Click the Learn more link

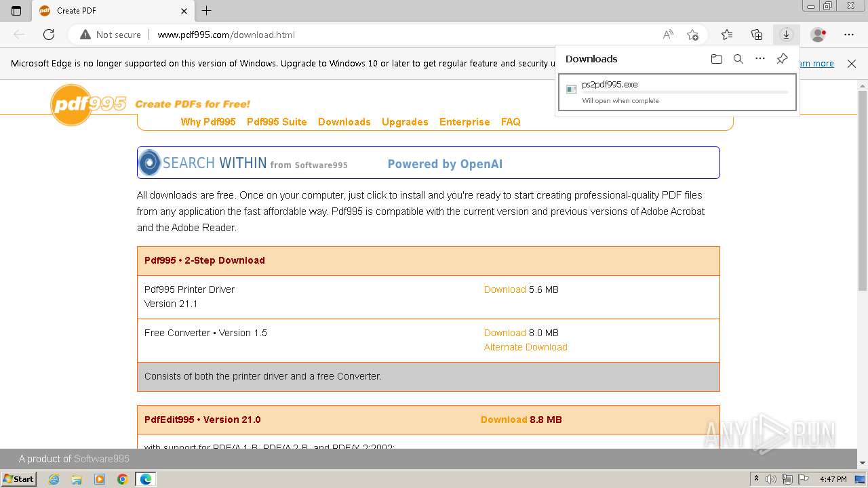[817, 64]
